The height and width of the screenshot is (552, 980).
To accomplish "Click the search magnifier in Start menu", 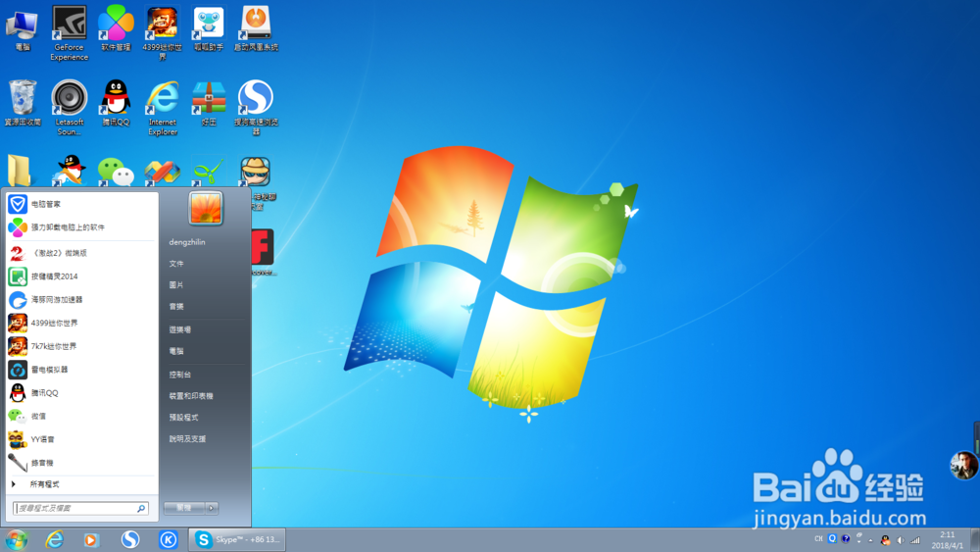I will click(141, 508).
